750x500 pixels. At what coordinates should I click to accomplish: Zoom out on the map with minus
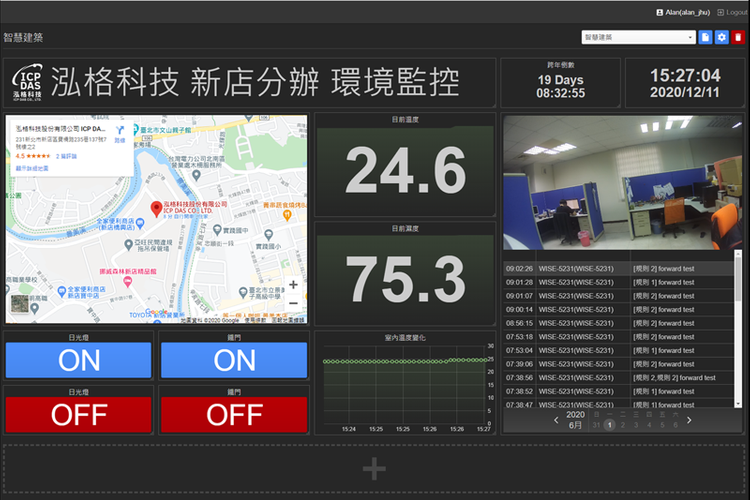point(293,304)
